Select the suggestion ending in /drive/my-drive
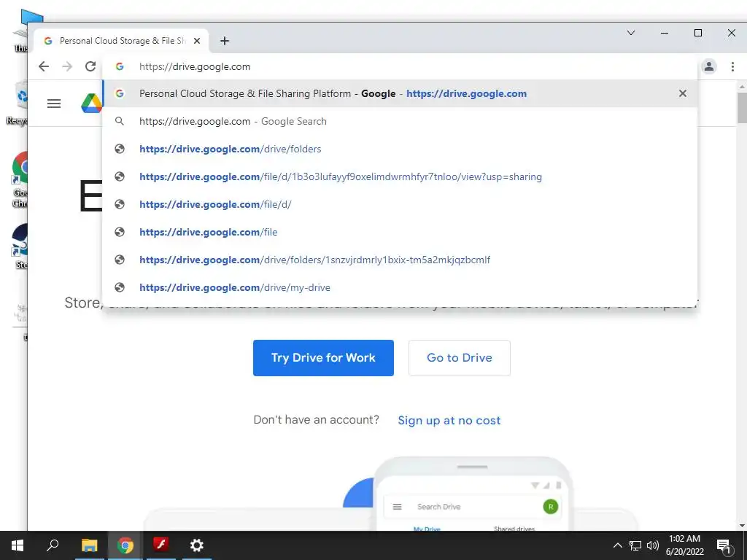This screenshot has width=747, height=560. coord(400,287)
